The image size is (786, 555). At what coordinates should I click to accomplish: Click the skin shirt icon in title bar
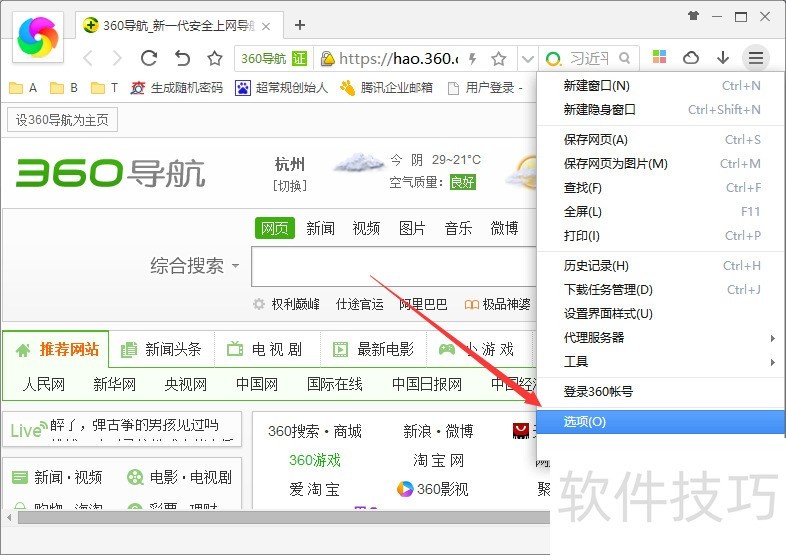click(x=693, y=16)
